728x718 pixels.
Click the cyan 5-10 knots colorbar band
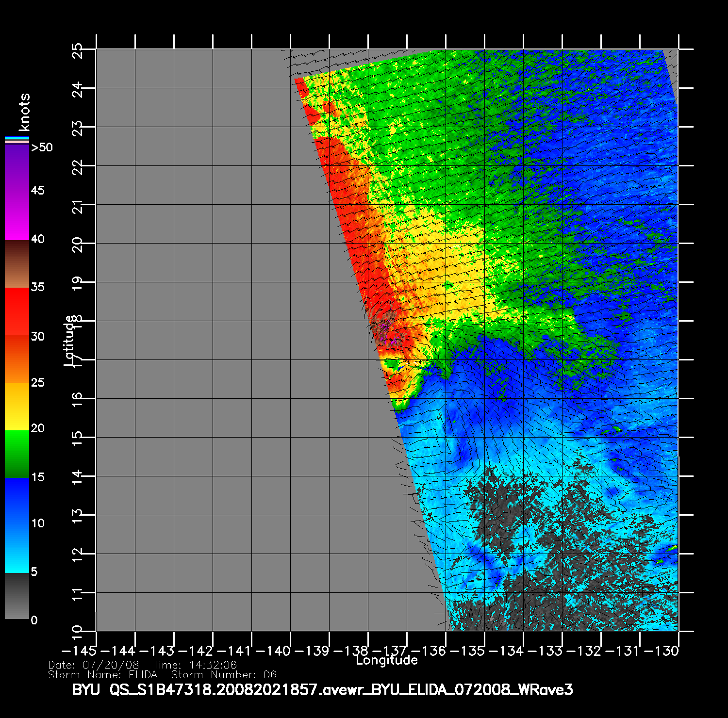coord(17,548)
